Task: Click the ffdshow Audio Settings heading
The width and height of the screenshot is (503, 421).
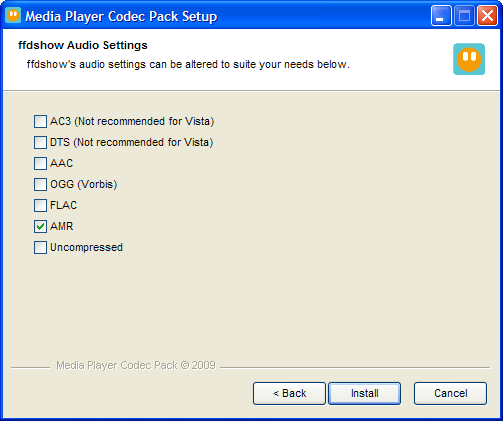Action: [83, 45]
